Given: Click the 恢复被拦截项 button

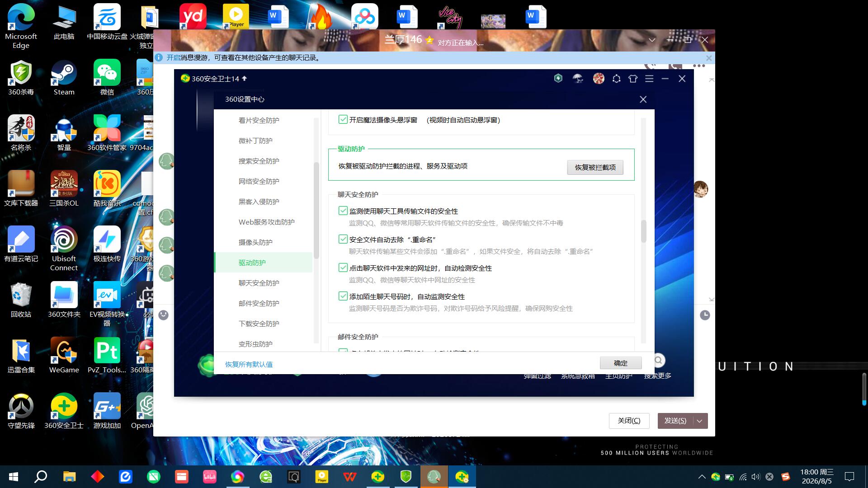Looking at the screenshot, I should [595, 167].
